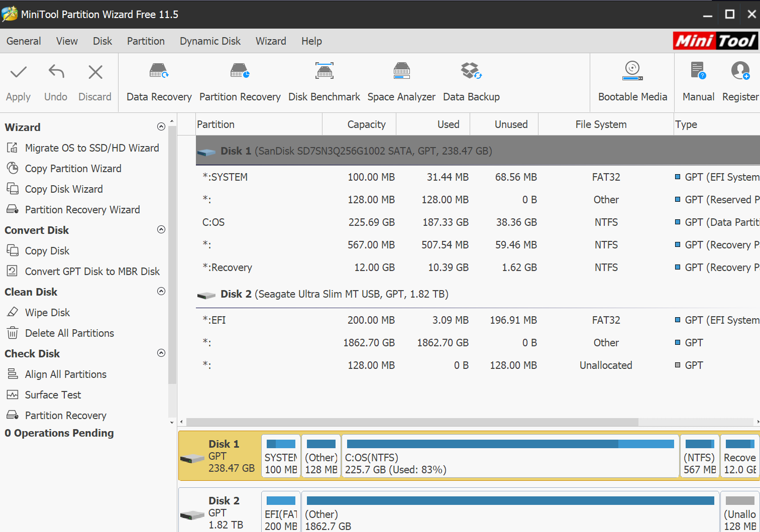Collapse the Check Disk section

coord(161,353)
